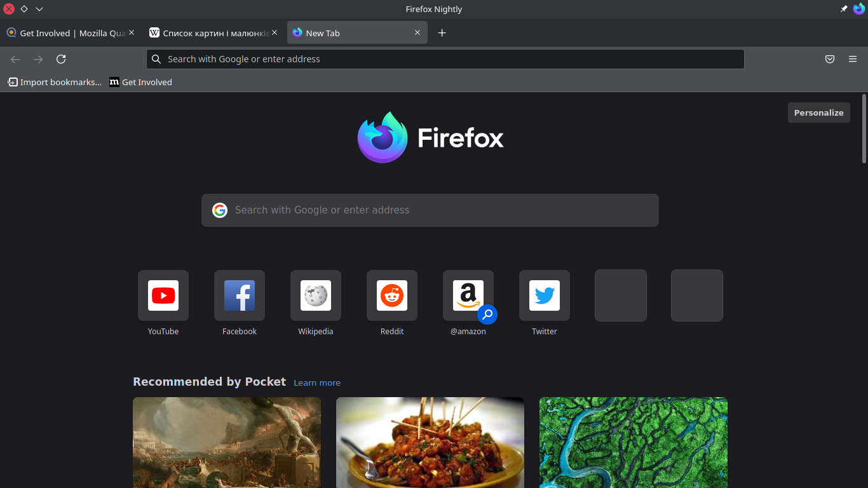Click the Google logo in search box
The image size is (868, 488).
[220, 210]
